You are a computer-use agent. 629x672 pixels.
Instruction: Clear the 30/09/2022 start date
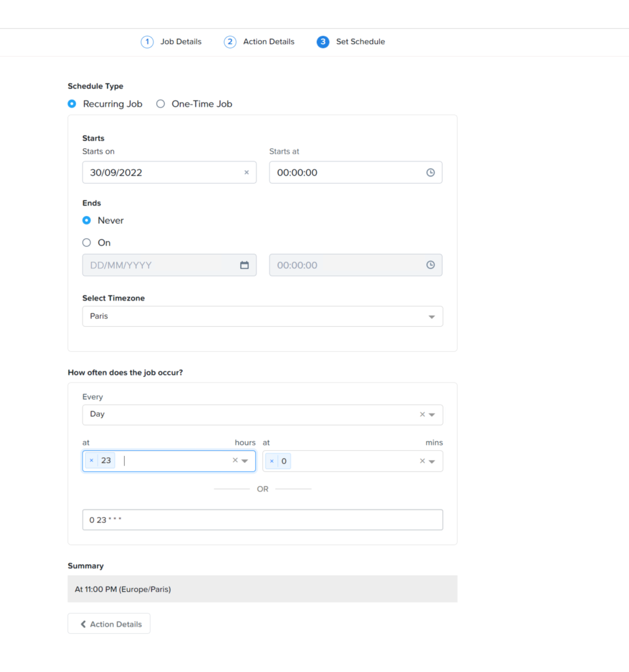point(247,172)
